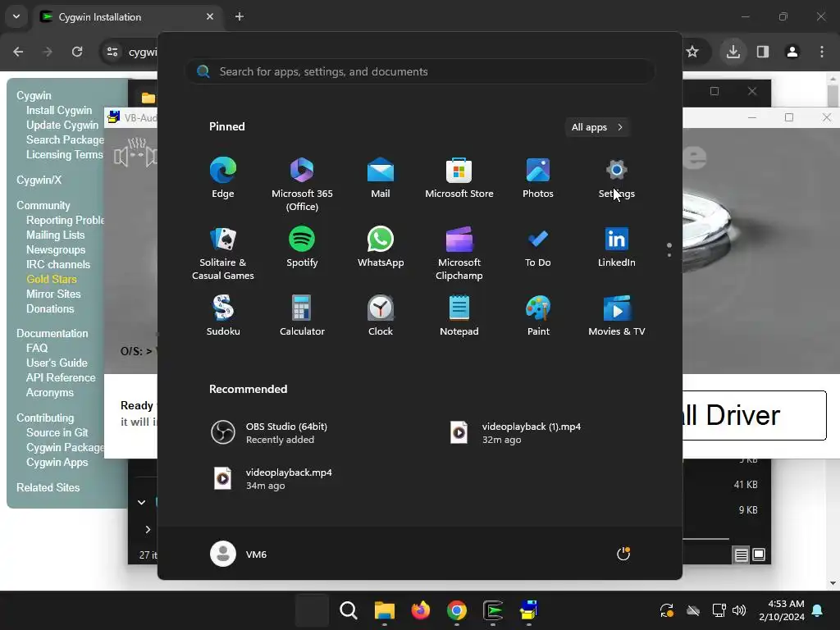Launch Notepad from pinned apps
Image resolution: width=840 pixels, height=630 pixels.
click(x=459, y=317)
